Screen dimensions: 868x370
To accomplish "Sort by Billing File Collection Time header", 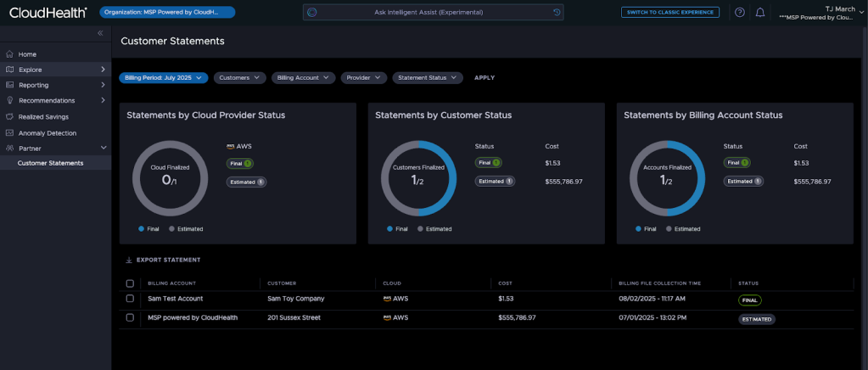I will click(x=660, y=283).
